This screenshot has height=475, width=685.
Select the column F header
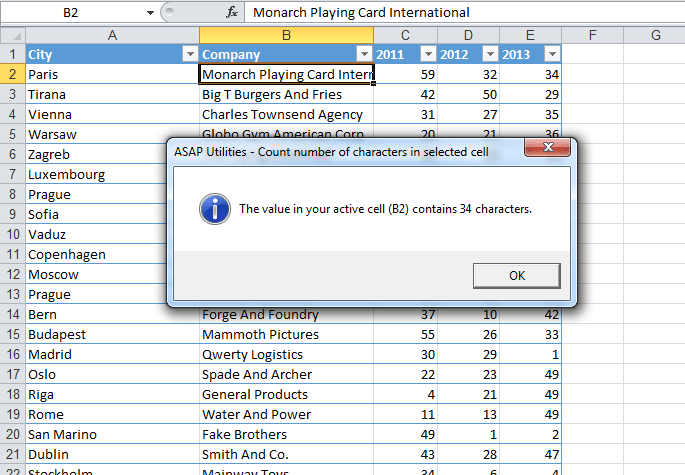(594, 35)
